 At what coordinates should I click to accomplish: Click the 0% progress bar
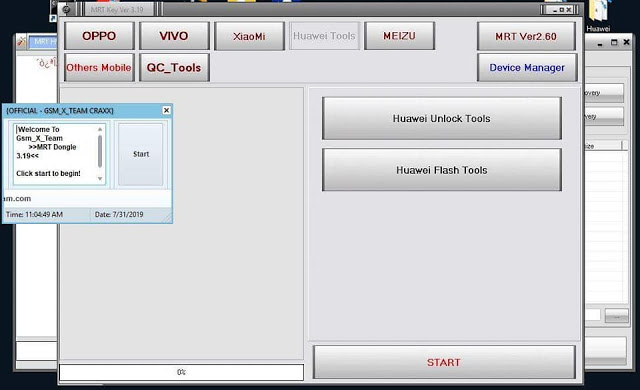(182, 372)
